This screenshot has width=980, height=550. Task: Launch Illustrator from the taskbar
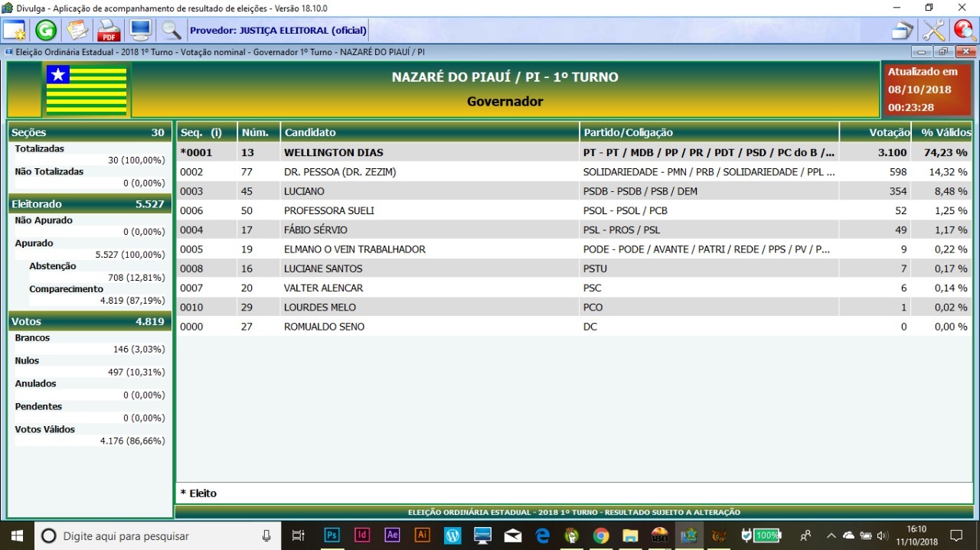[422, 535]
